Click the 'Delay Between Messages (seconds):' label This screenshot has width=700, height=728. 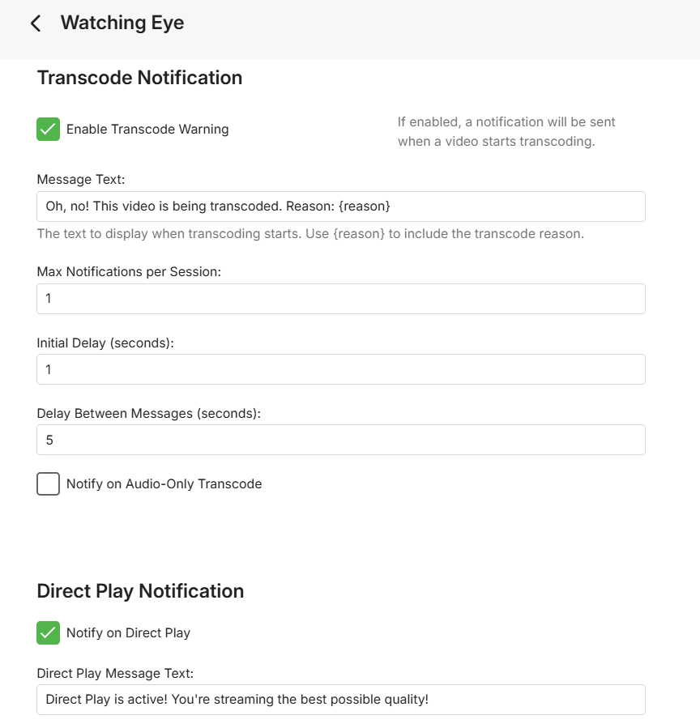tap(149, 413)
